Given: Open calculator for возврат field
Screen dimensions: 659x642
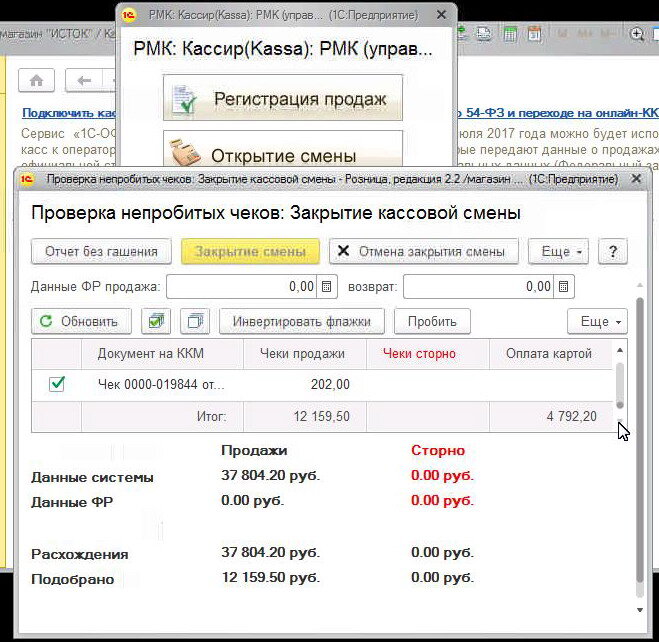Looking at the screenshot, I should tap(564, 287).
